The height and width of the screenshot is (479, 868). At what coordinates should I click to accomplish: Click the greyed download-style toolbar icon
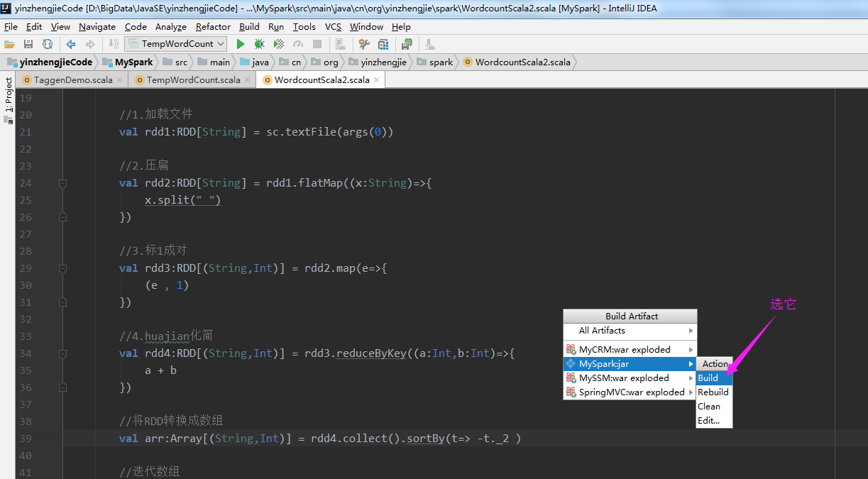click(x=430, y=44)
